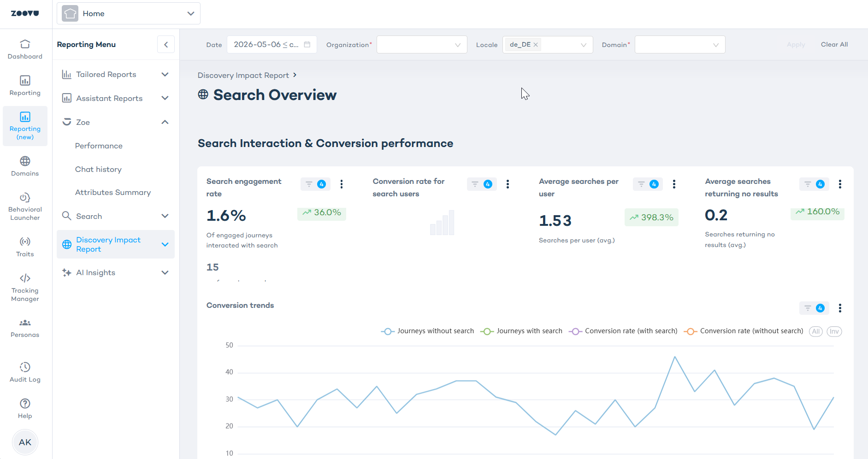Open filter badge on Conversion rate card

(482, 184)
